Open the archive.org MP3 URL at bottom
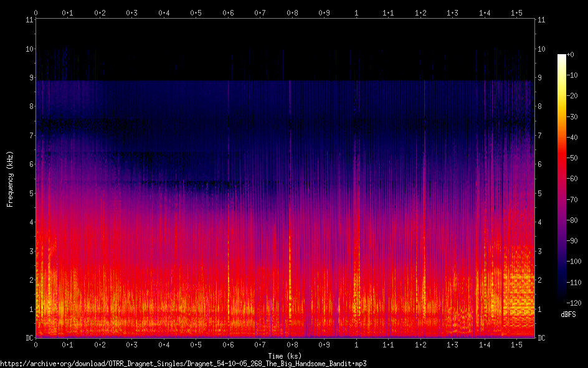 (x=183, y=363)
